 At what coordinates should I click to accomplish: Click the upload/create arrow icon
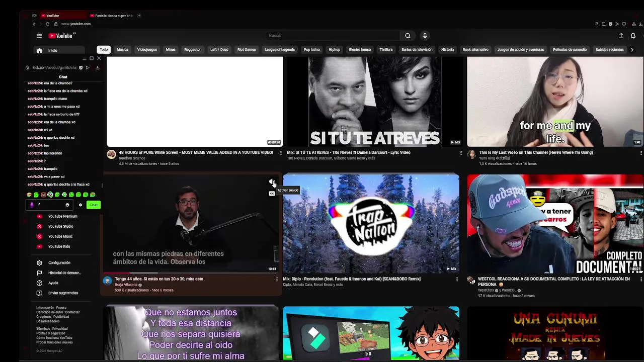coord(621,36)
